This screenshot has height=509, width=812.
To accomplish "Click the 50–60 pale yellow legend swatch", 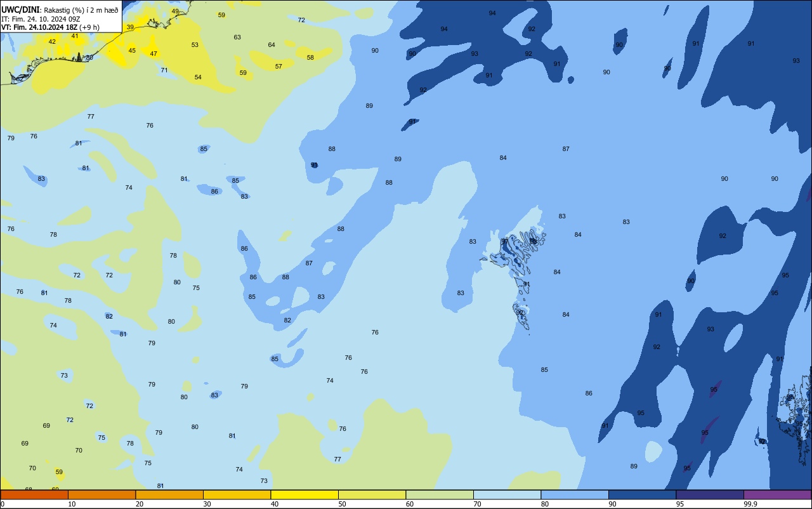I will click(x=372, y=494).
